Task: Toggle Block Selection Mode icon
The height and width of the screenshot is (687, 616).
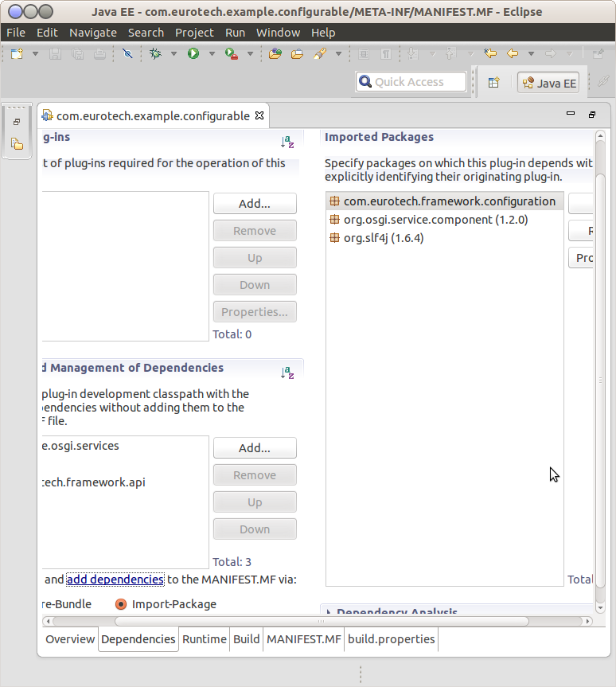Action: (363, 54)
